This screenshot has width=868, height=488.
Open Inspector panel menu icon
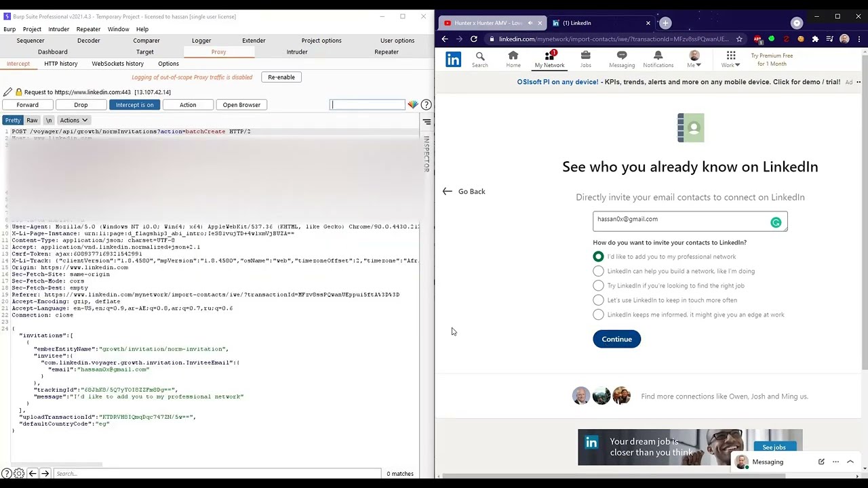(x=427, y=122)
